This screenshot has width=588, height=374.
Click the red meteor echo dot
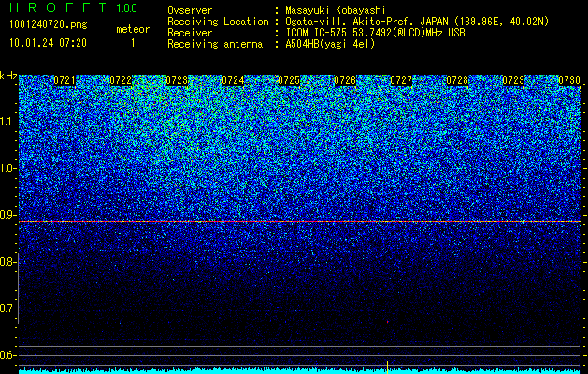tap(387, 322)
